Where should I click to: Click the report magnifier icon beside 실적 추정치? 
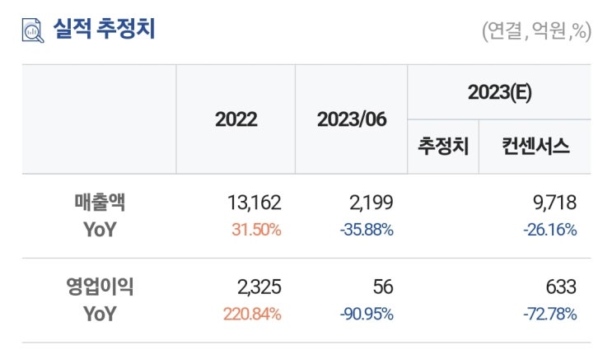pos(33,30)
